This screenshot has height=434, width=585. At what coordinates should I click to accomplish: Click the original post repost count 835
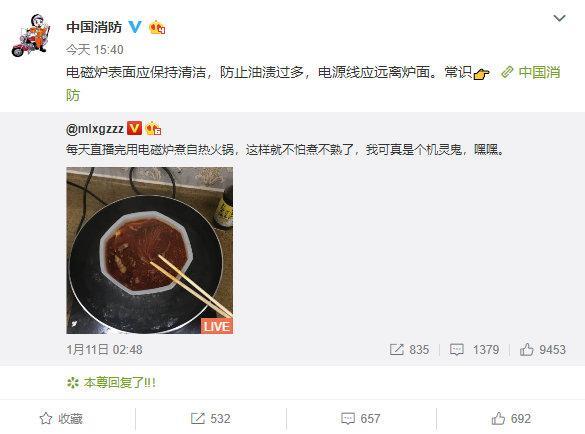(x=409, y=350)
